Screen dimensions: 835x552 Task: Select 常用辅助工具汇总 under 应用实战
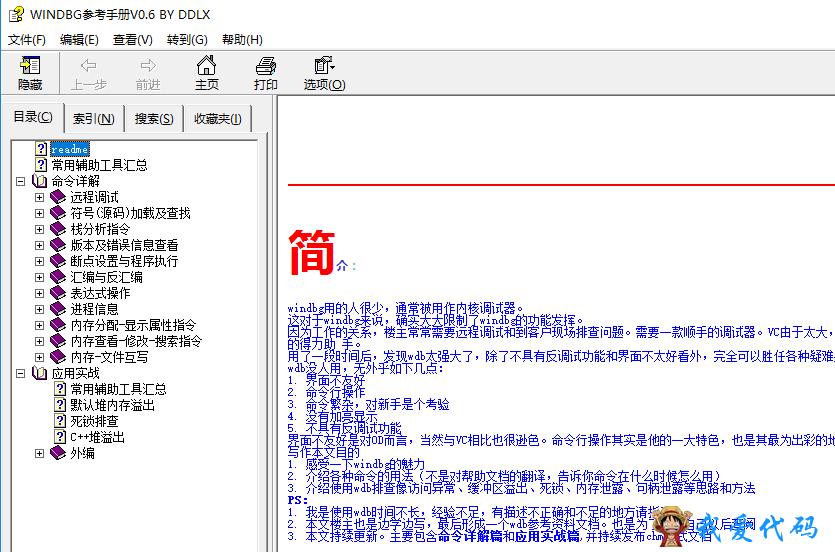[118, 389]
